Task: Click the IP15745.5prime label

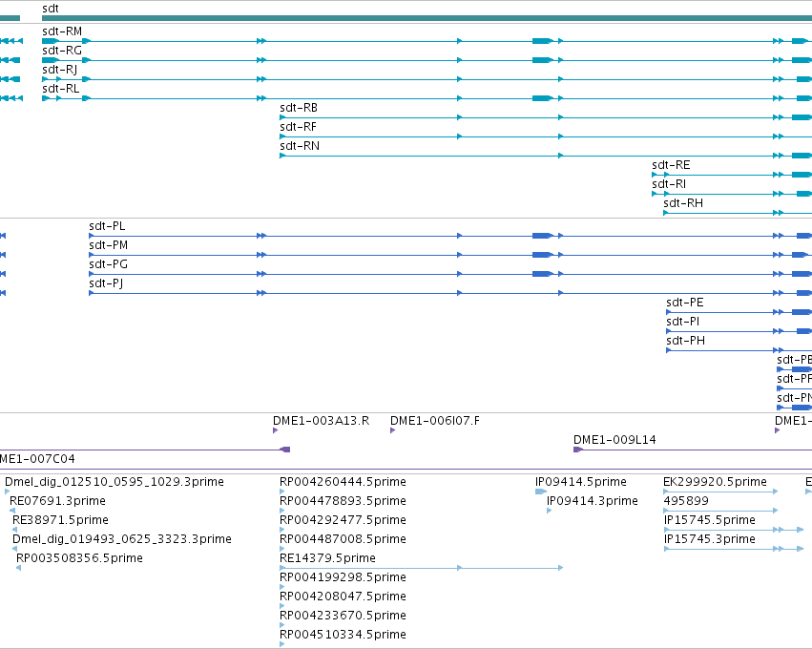Action: [x=710, y=520]
